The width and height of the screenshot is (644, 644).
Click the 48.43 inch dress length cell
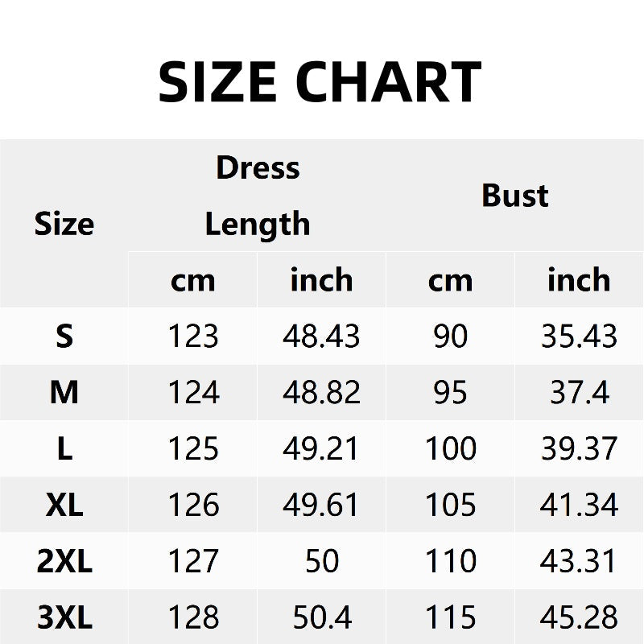[x=321, y=336]
